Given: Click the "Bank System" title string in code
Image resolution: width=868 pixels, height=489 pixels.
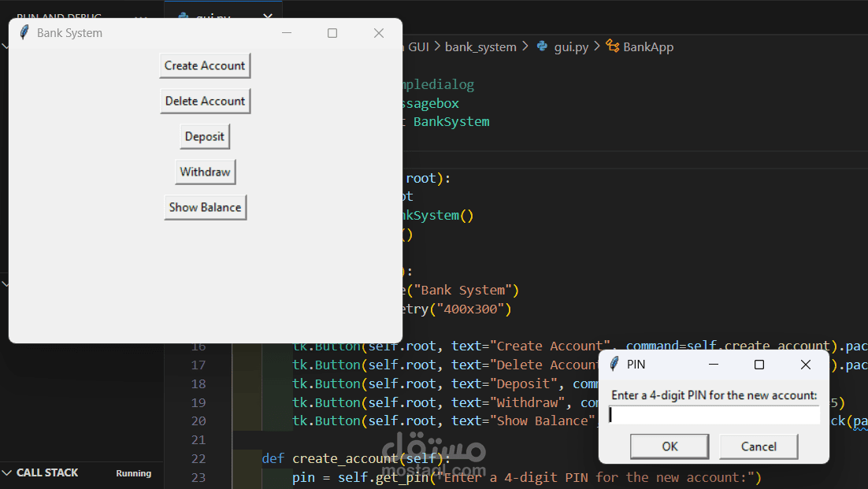Looking at the screenshot, I should point(463,291).
